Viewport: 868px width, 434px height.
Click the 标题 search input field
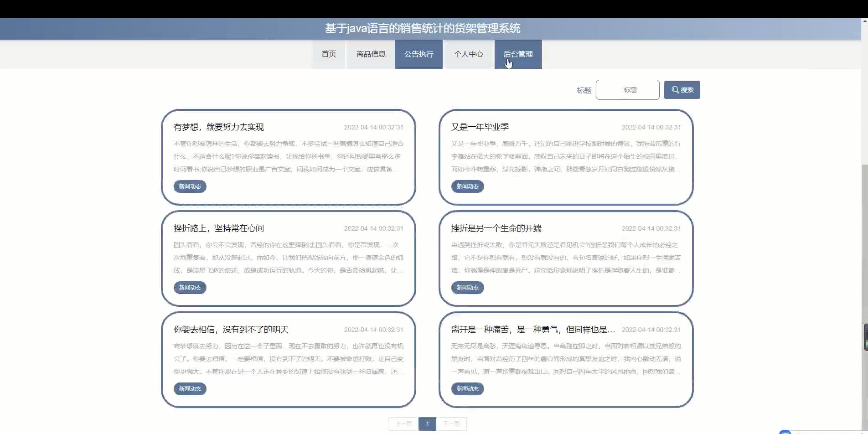[x=627, y=90]
